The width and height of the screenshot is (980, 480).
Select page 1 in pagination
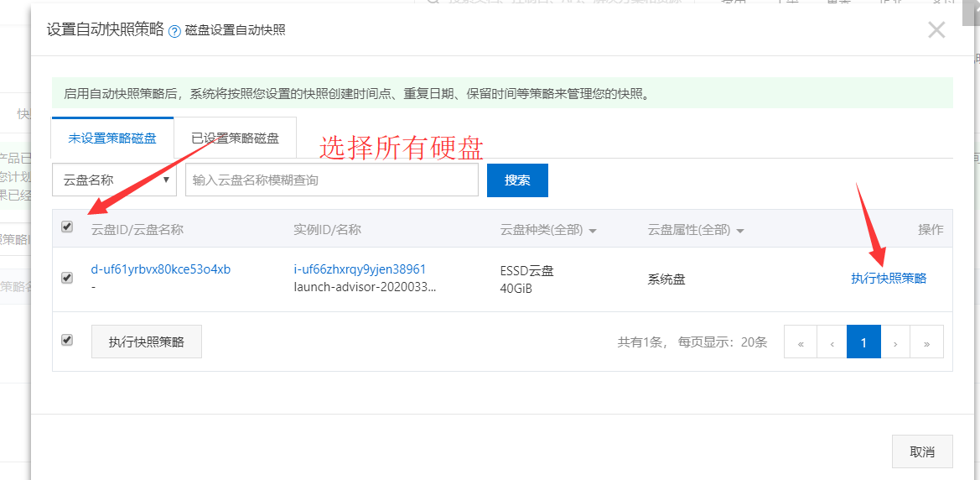[863, 342]
